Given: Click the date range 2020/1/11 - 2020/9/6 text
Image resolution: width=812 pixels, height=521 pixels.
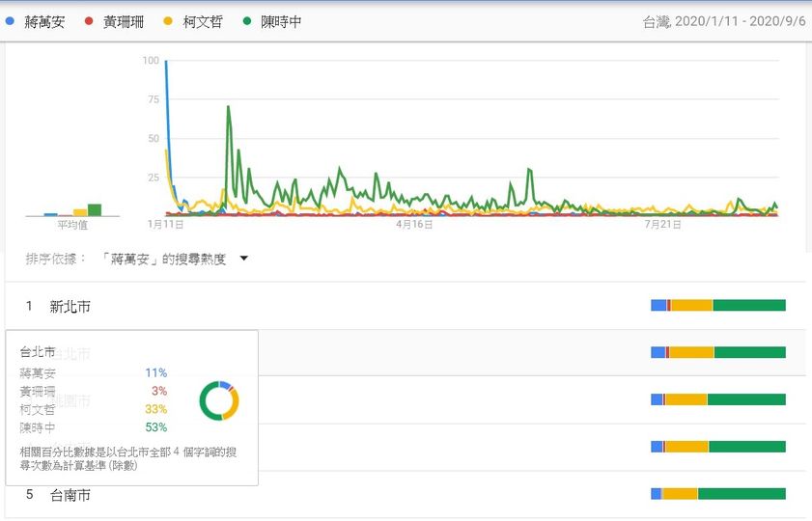Looking at the screenshot, I should click(x=741, y=21).
